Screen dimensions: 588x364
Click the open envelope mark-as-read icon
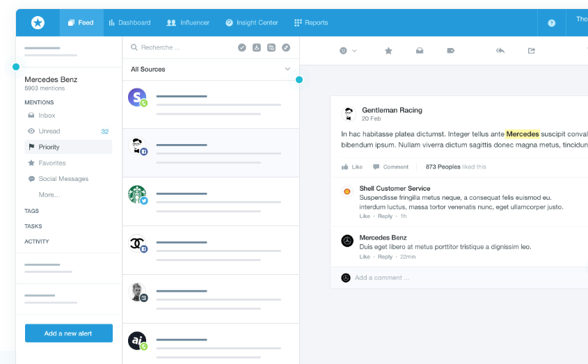click(x=420, y=51)
